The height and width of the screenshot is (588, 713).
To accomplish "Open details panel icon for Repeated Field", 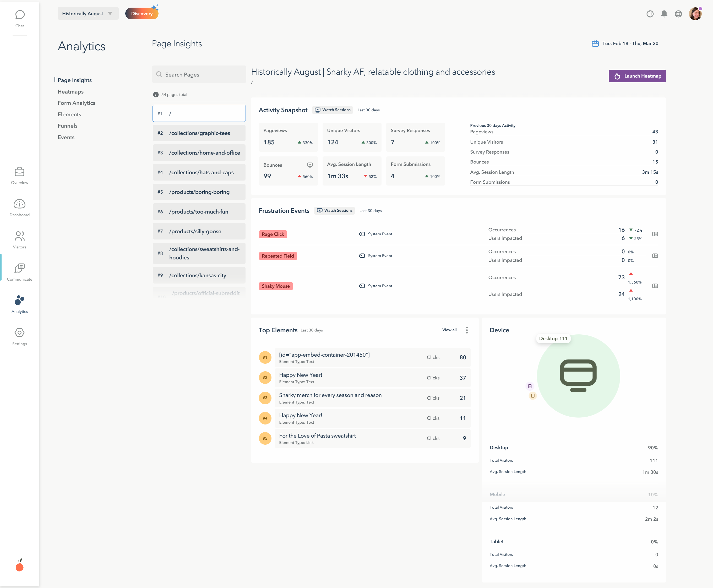I will point(655,256).
